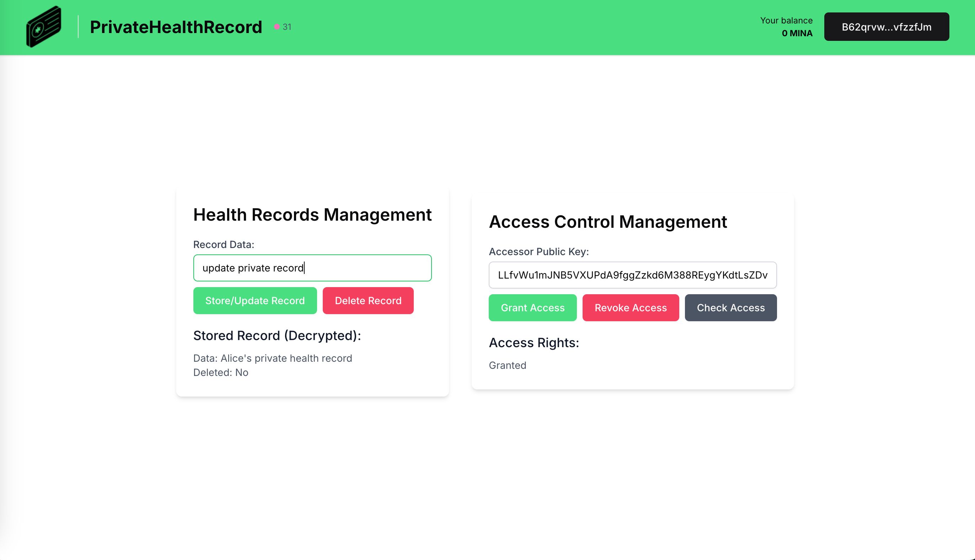Select the Data field showing Alice's record
The height and width of the screenshot is (560, 975).
click(273, 358)
